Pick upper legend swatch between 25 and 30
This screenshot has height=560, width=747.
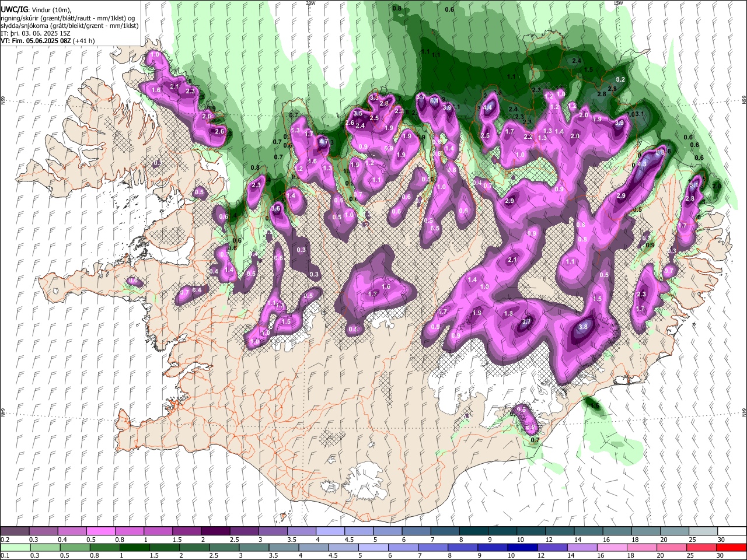point(703,531)
